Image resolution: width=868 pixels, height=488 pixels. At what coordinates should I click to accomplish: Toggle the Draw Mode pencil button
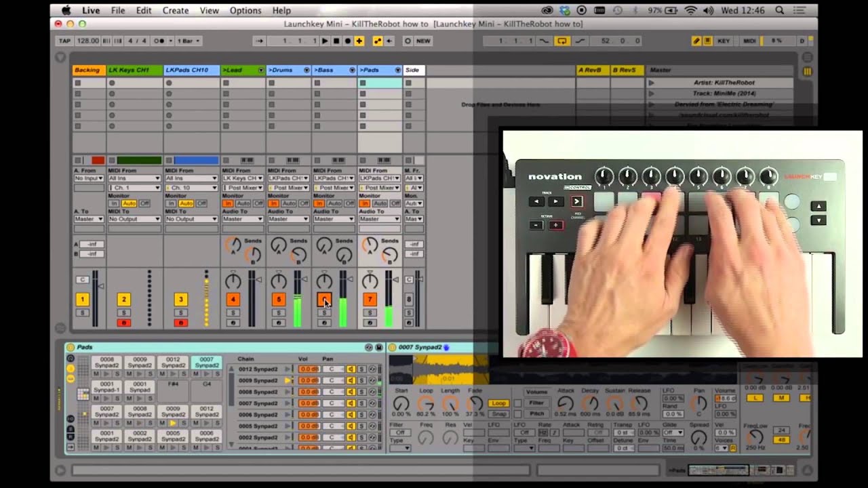click(696, 41)
